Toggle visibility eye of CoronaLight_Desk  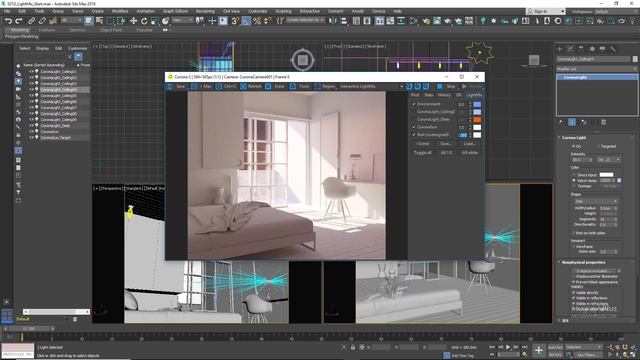tap(31, 126)
